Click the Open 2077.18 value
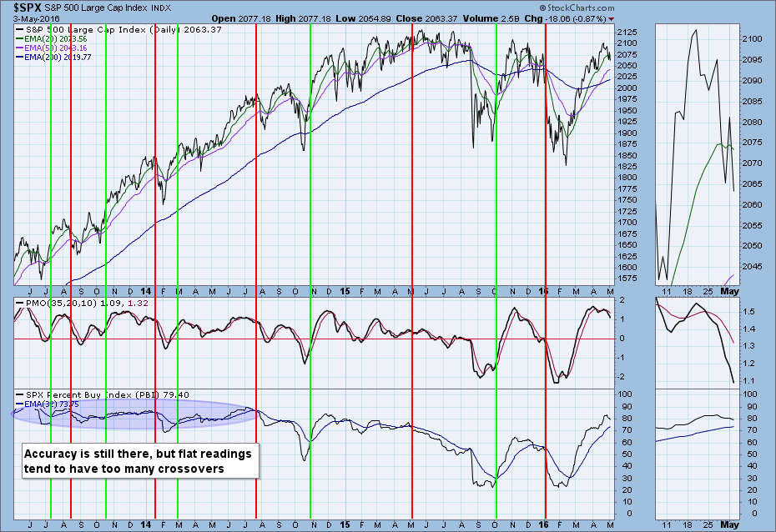Screen dimensions: 776x532 click(241, 19)
